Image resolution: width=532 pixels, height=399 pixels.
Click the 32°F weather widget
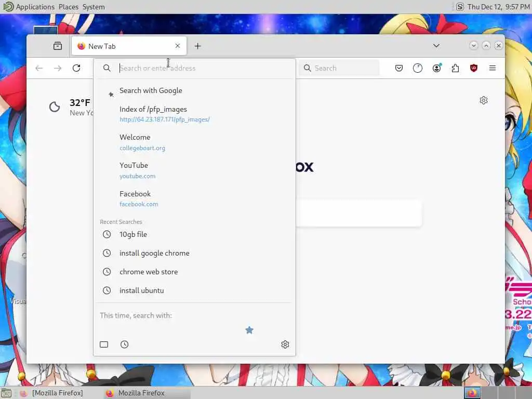pos(71,107)
